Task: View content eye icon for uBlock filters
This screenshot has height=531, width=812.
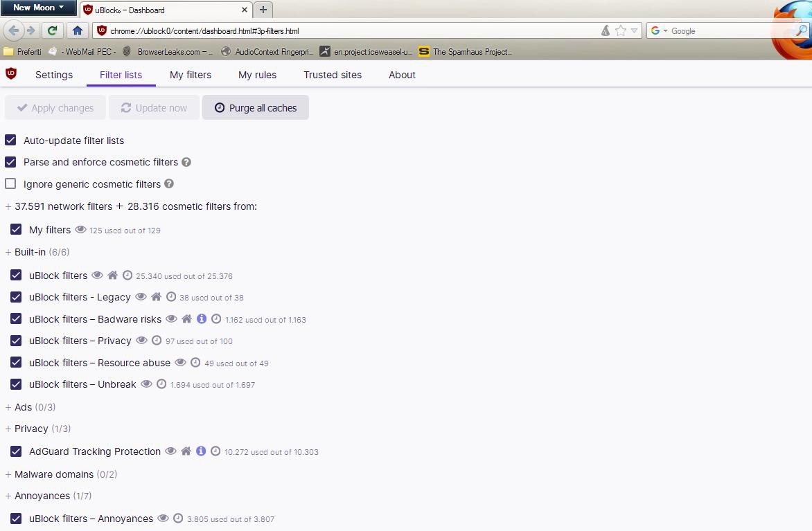Action: [x=98, y=275]
